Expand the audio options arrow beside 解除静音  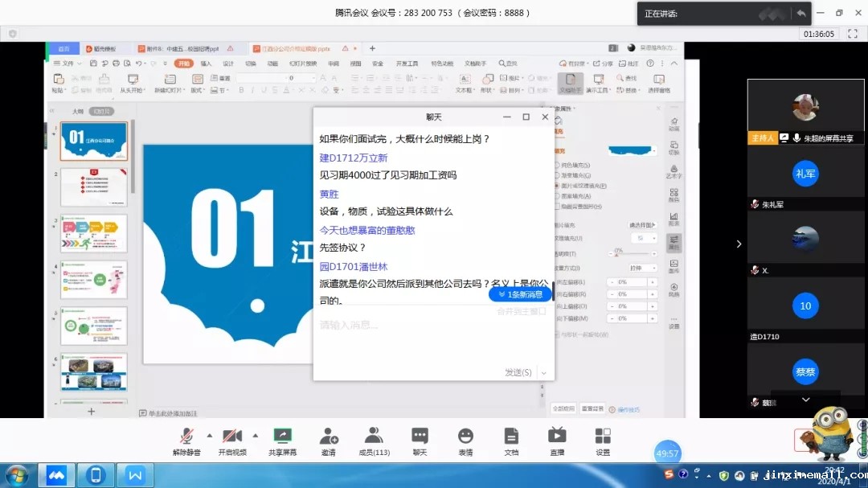pyautogui.click(x=210, y=435)
